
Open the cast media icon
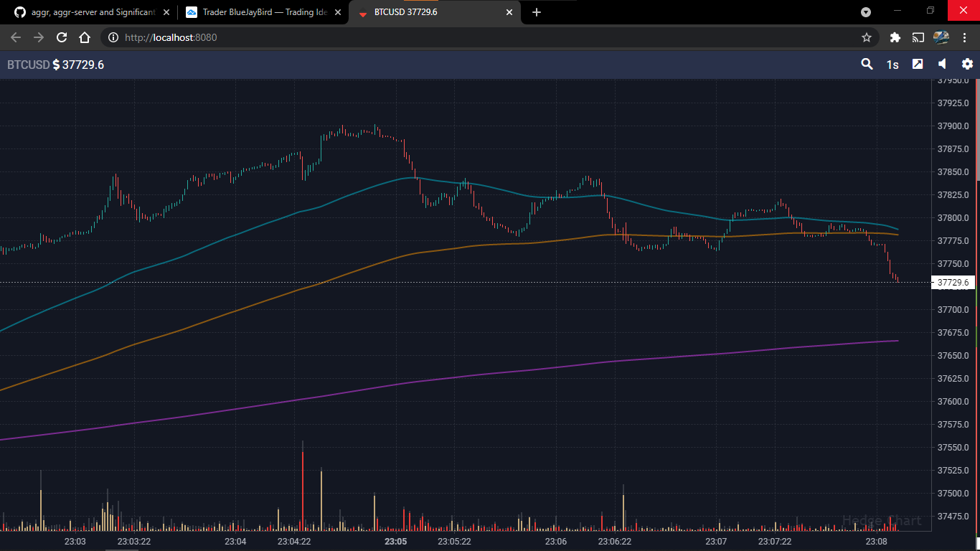coord(918,37)
